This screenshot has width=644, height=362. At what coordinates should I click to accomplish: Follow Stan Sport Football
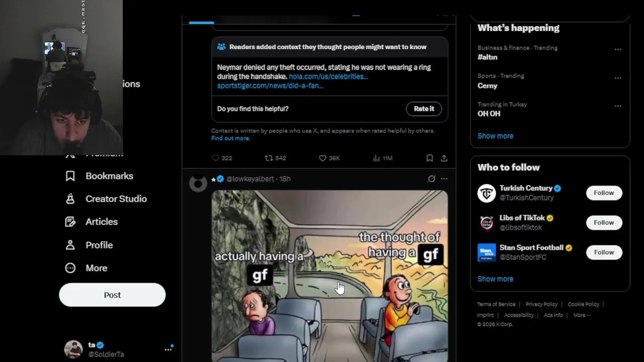click(x=604, y=252)
